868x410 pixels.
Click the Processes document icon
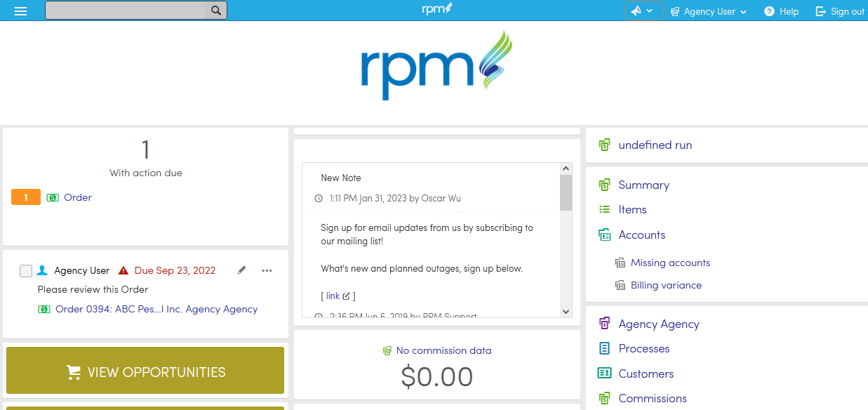pyautogui.click(x=604, y=349)
